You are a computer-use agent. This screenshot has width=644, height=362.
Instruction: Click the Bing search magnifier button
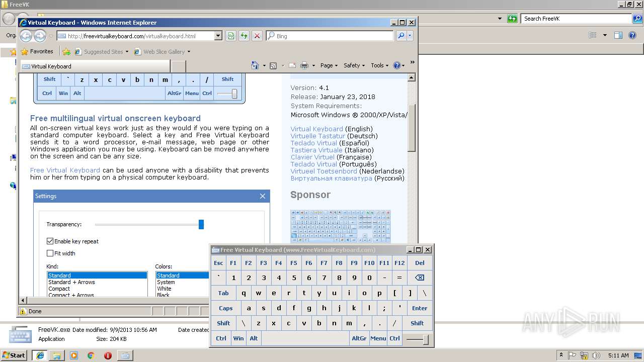pos(401,36)
